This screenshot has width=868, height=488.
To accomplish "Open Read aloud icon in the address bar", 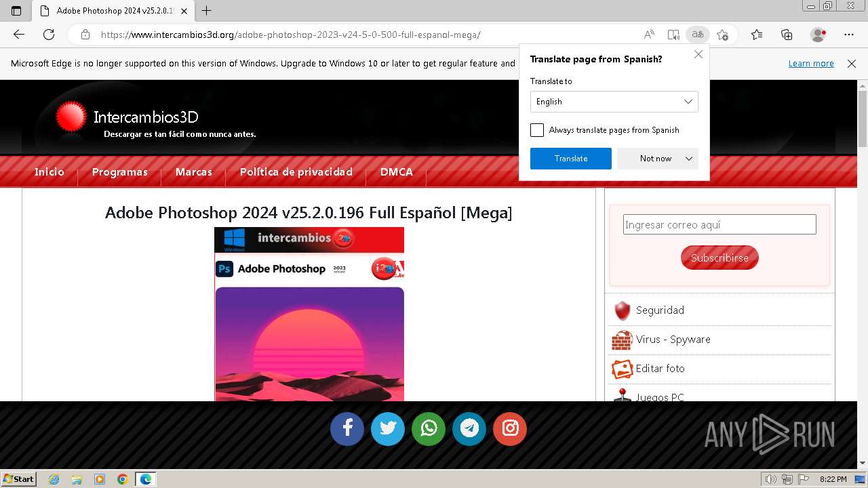I will [649, 35].
